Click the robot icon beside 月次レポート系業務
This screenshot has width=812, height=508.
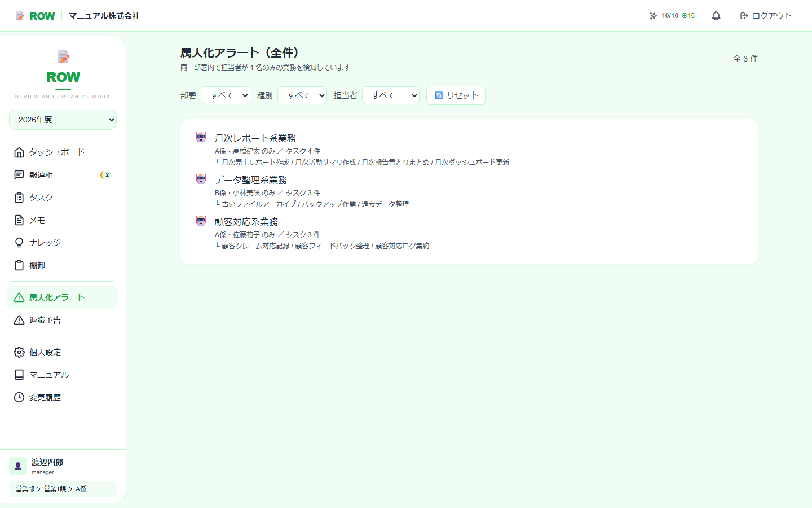coord(201,137)
